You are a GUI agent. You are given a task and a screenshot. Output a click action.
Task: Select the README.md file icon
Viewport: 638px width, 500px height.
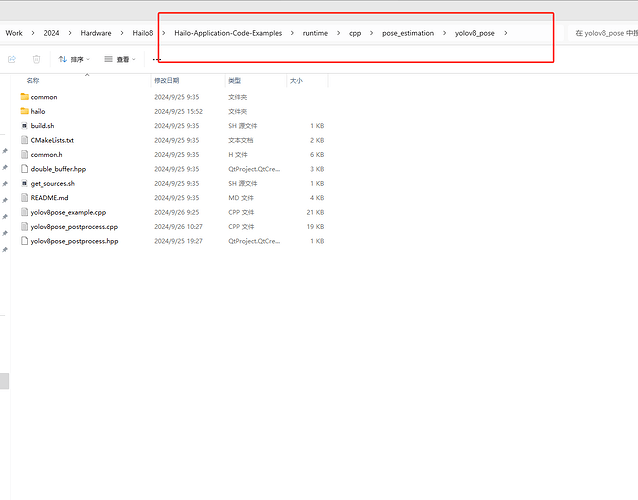click(x=24, y=198)
